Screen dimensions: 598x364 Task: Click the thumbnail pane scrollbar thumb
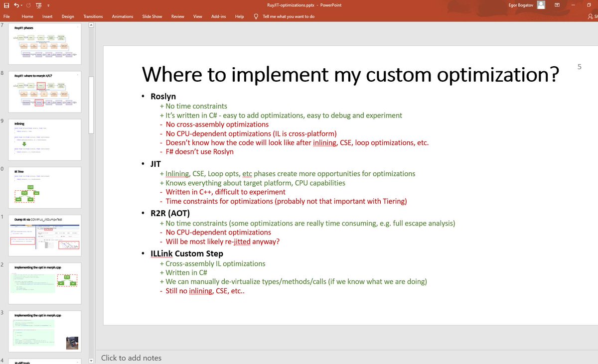point(91,105)
